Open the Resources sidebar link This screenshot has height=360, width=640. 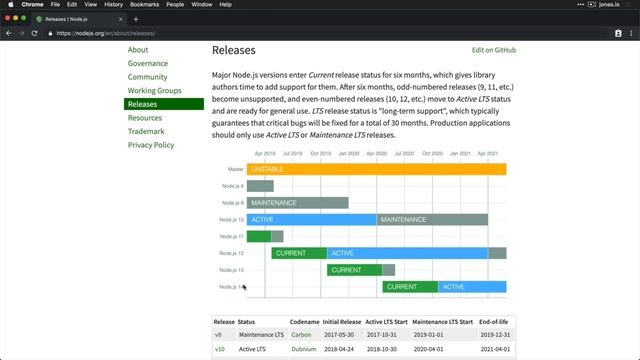tap(145, 118)
